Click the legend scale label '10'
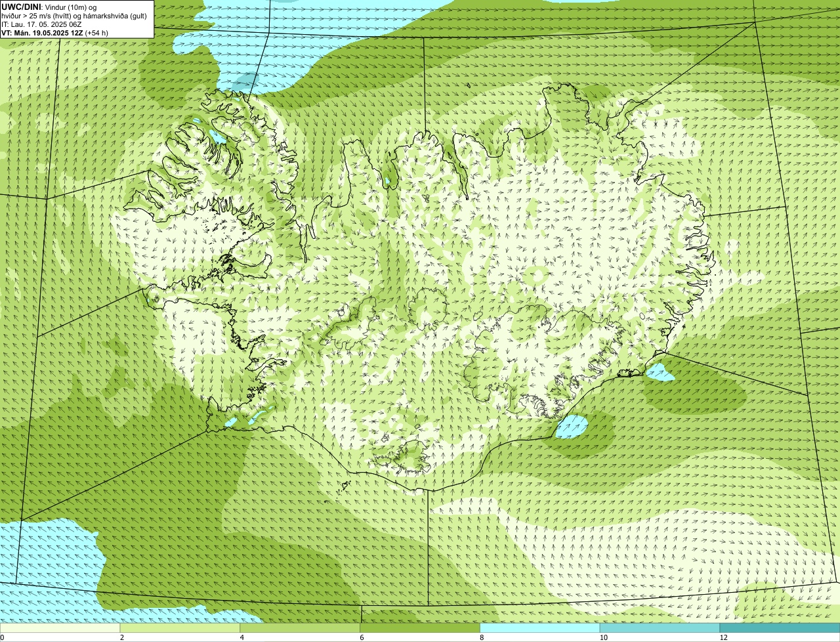This screenshot has height=642, width=840. point(603,637)
